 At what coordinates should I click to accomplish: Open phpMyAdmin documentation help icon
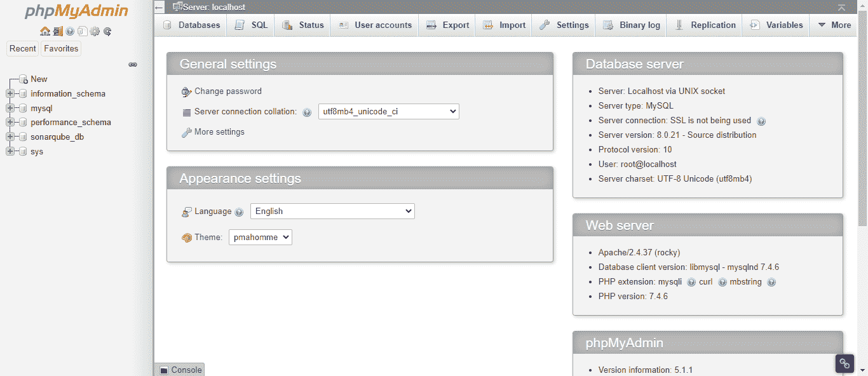70,31
